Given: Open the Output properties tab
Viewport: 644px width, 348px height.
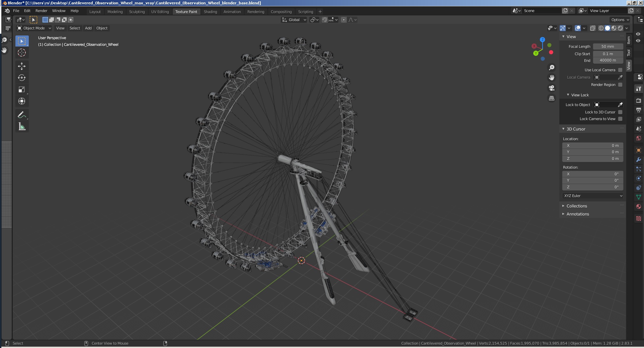Looking at the screenshot, I should click(639, 110).
